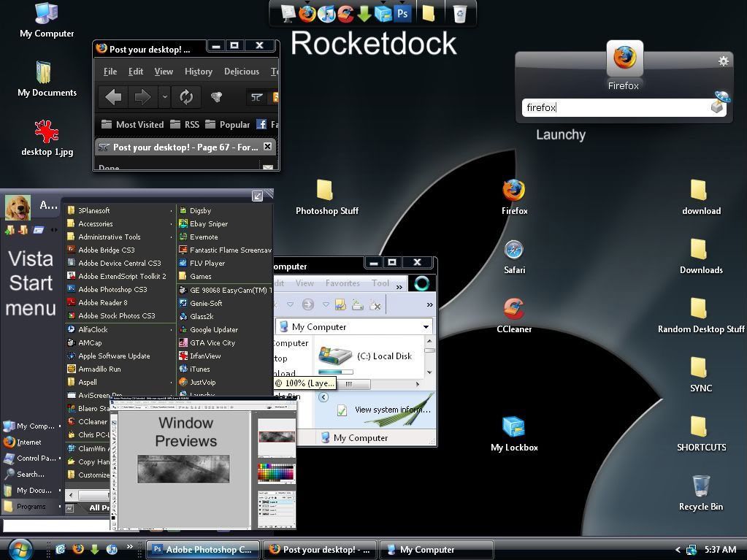
Task: Click the monitor icon in RocketDock
Action: (288, 13)
